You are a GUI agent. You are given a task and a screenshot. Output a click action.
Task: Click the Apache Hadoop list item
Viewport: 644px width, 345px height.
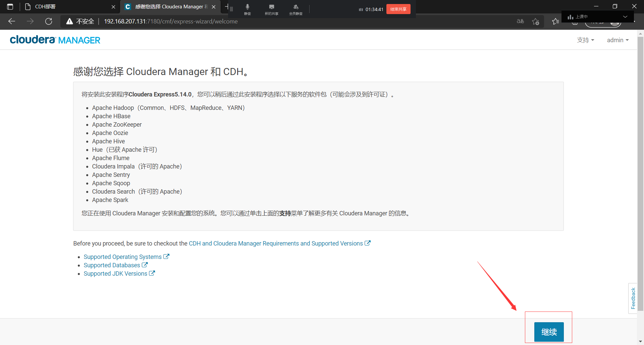[169, 108]
